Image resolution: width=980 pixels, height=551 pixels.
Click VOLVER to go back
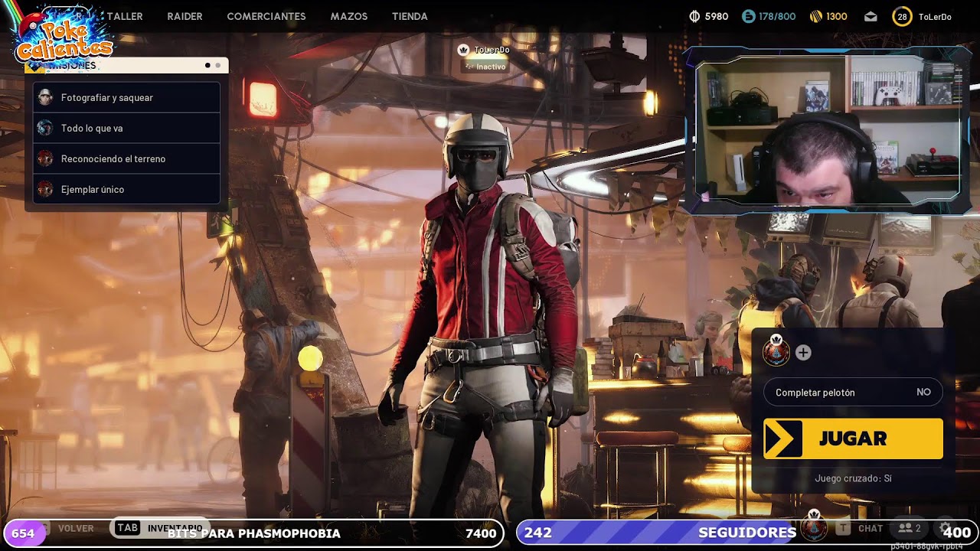(76, 528)
